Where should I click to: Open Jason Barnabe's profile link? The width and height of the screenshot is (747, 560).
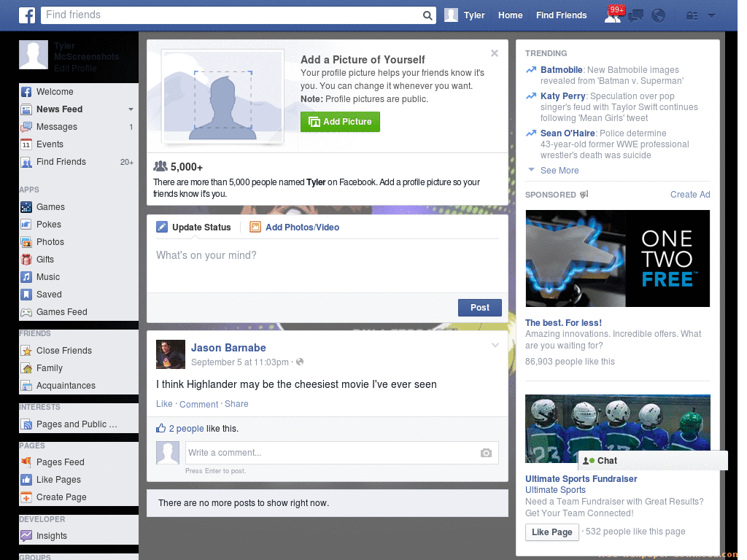click(228, 348)
